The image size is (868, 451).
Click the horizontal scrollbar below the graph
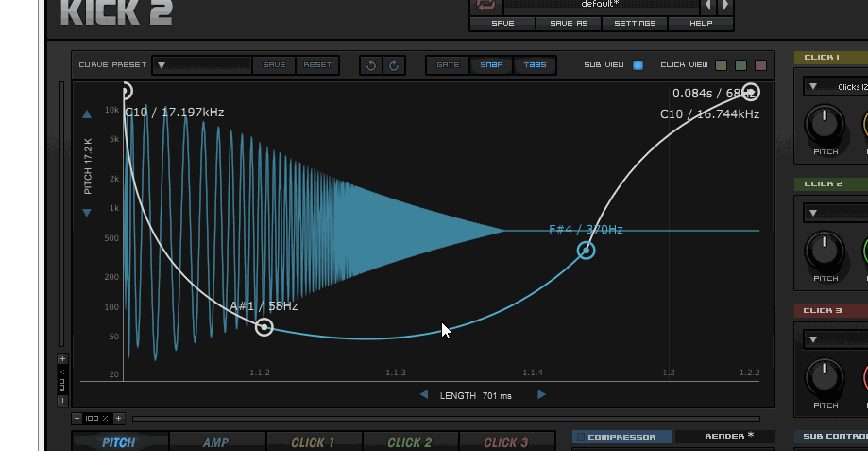[446, 419]
